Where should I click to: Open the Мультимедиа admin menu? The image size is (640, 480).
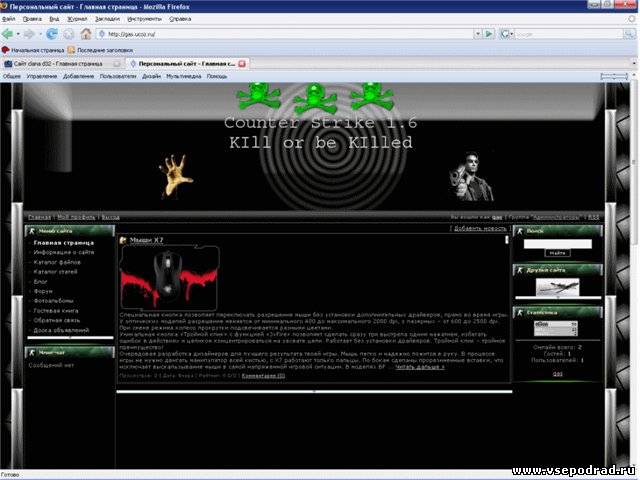click(x=184, y=76)
